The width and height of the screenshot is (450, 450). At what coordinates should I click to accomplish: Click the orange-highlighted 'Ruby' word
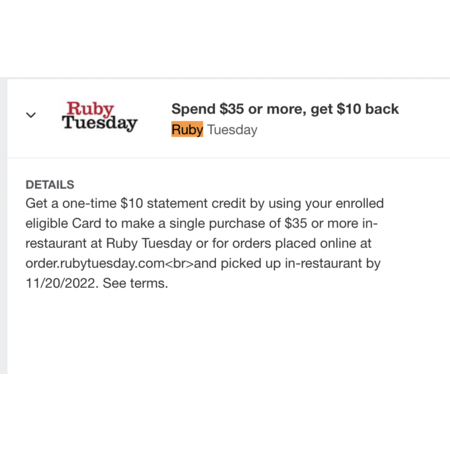(x=187, y=129)
